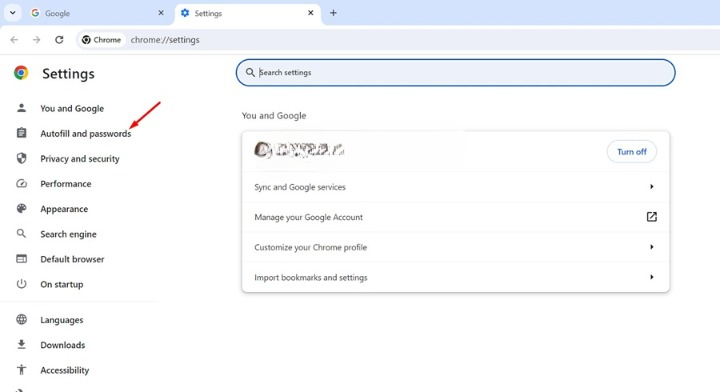Open Search engine settings section

coord(68,234)
